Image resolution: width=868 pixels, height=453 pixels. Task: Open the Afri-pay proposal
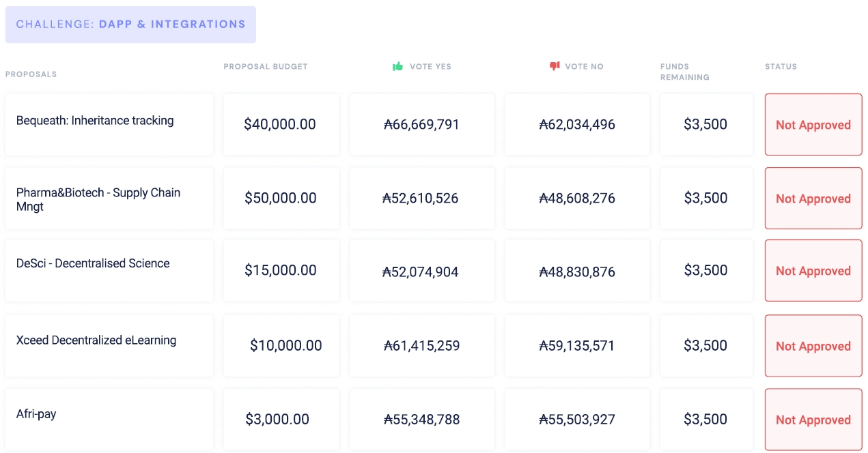pos(36,414)
